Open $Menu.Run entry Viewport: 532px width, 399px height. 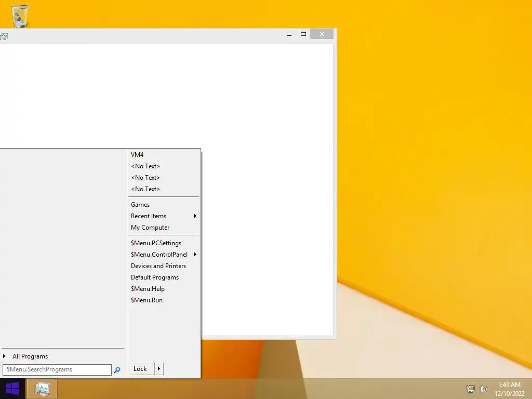[x=164, y=300]
